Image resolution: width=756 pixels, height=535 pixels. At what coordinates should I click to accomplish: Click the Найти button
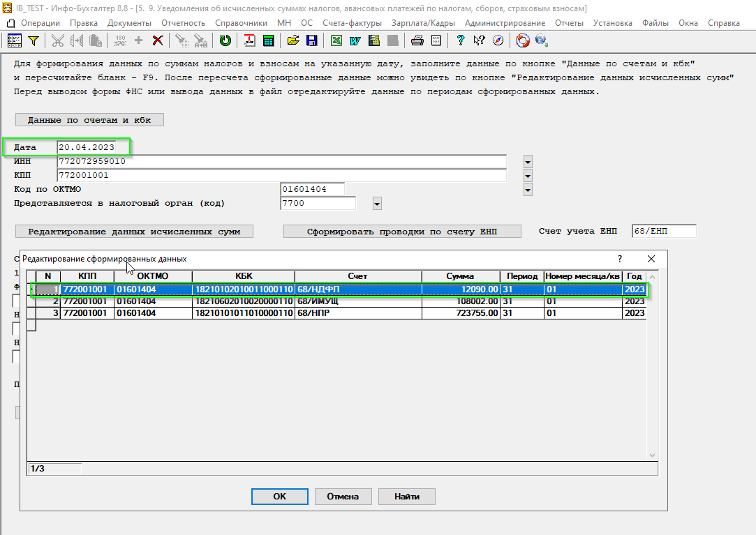point(407,497)
